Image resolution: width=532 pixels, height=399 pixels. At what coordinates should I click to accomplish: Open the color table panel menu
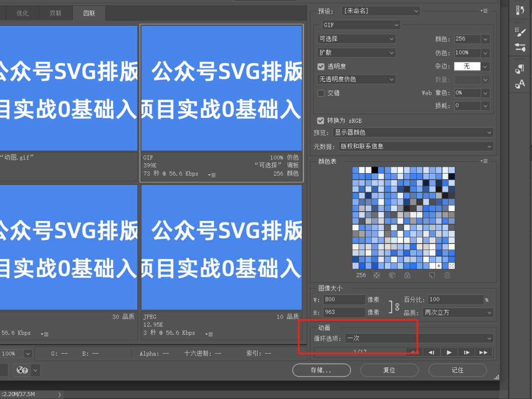tap(484, 161)
